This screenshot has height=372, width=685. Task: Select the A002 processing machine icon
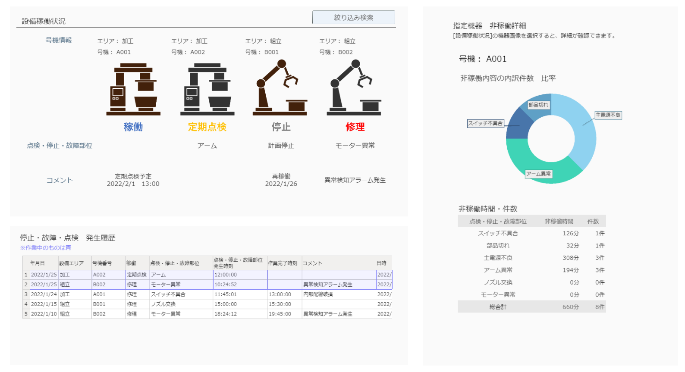tap(207, 89)
